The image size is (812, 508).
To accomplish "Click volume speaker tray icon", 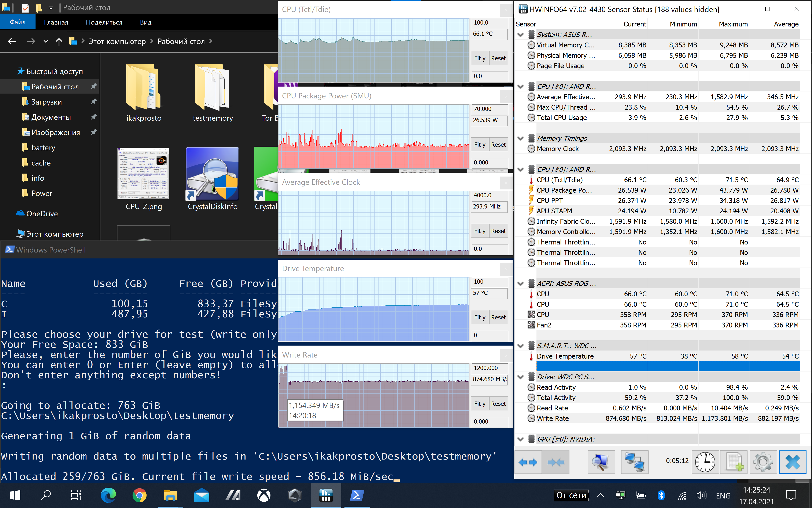I will point(701,495).
